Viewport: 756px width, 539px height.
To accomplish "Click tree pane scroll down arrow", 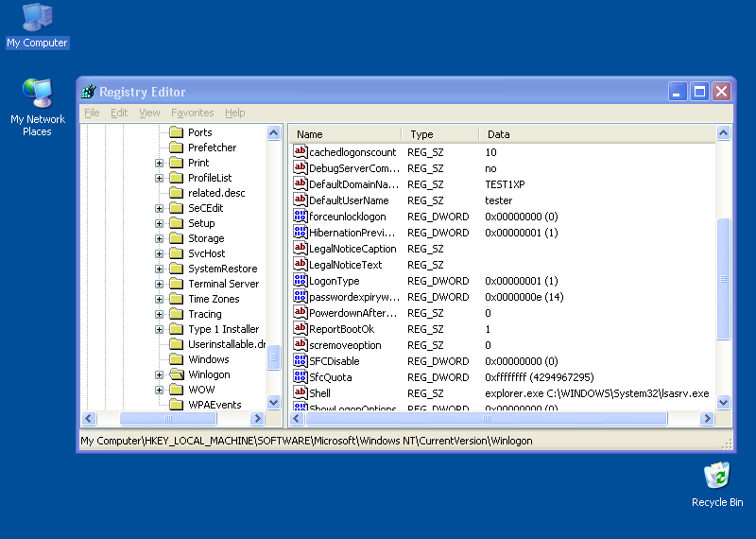I will [273, 402].
